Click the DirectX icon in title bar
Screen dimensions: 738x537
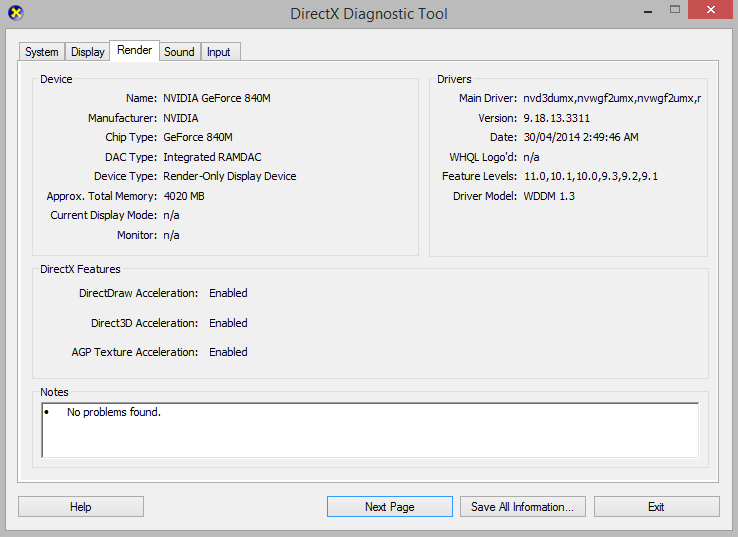pyautogui.click(x=16, y=13)
